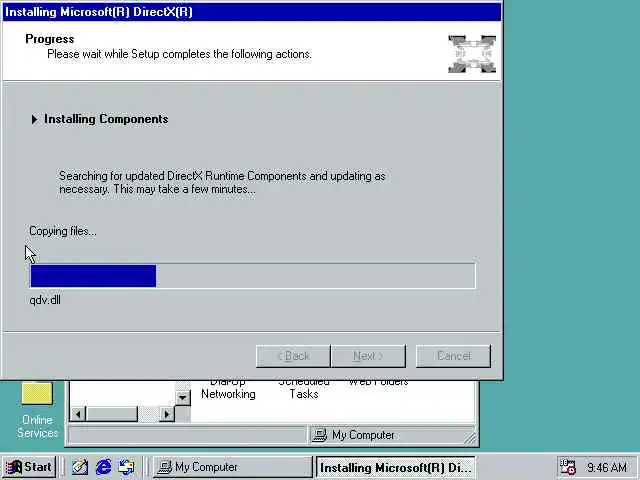Select Scheduled Tasks in My Computer window

coord(304,390)
